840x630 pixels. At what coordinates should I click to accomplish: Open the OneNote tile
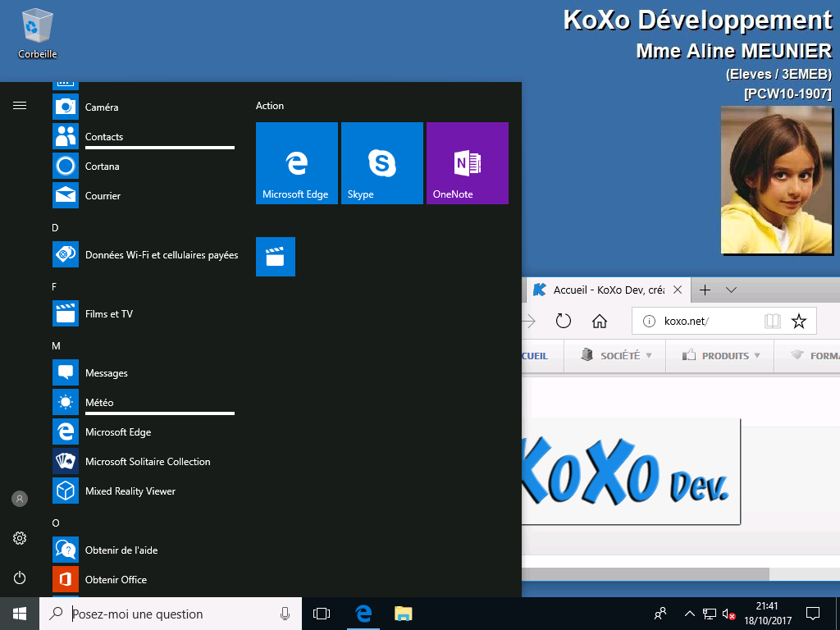(x=467, y=163)
